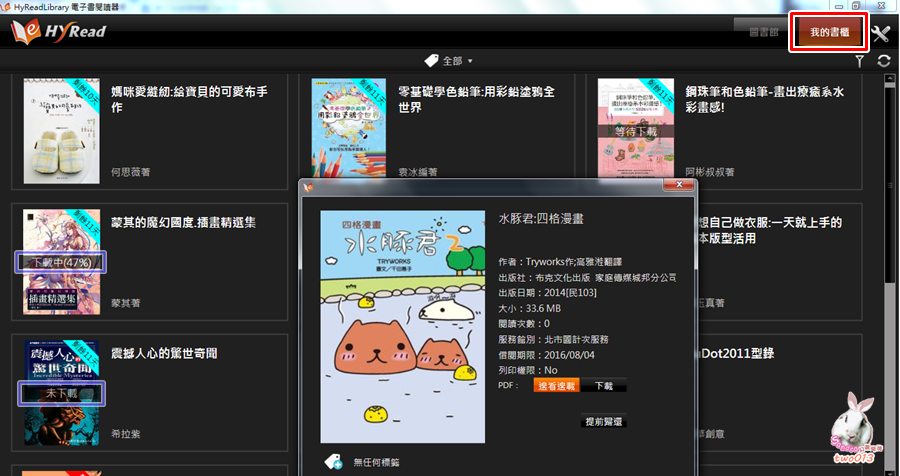The width and height of the screenshot is (900, 476).
Task: Click the 等待下載 overlay on 鋼珠筆 book
Action: (636, 130)
